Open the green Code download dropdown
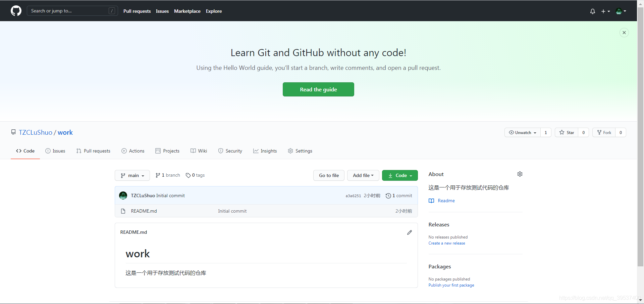 coord(400,175)
